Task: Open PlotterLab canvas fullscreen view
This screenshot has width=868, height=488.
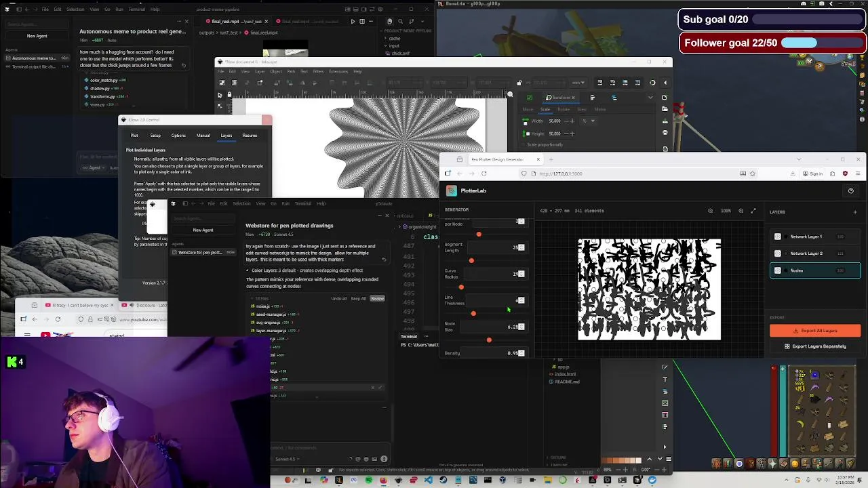Action: (753, 211)
